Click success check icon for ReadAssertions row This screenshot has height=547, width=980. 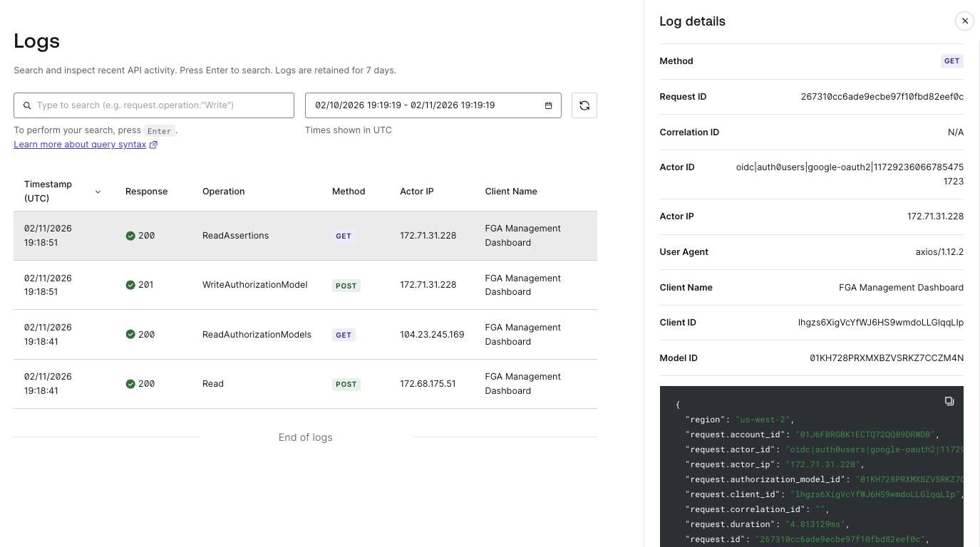tap(130, 236)
